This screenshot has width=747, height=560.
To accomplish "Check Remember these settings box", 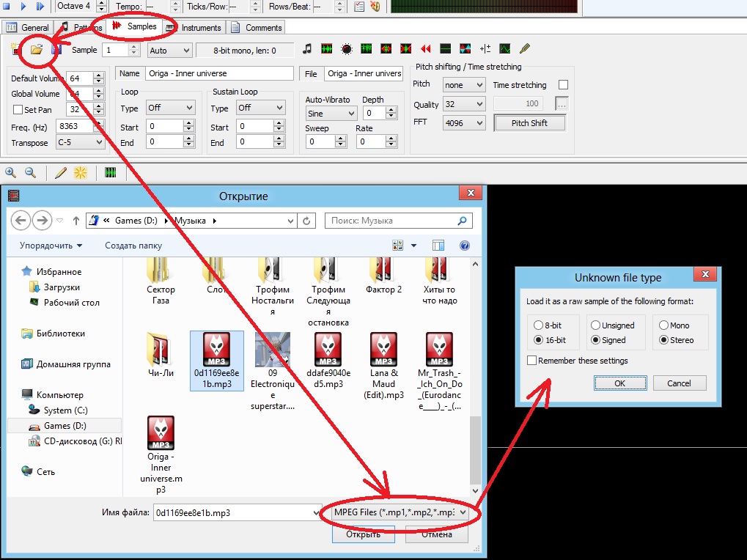I will (531, 361).
